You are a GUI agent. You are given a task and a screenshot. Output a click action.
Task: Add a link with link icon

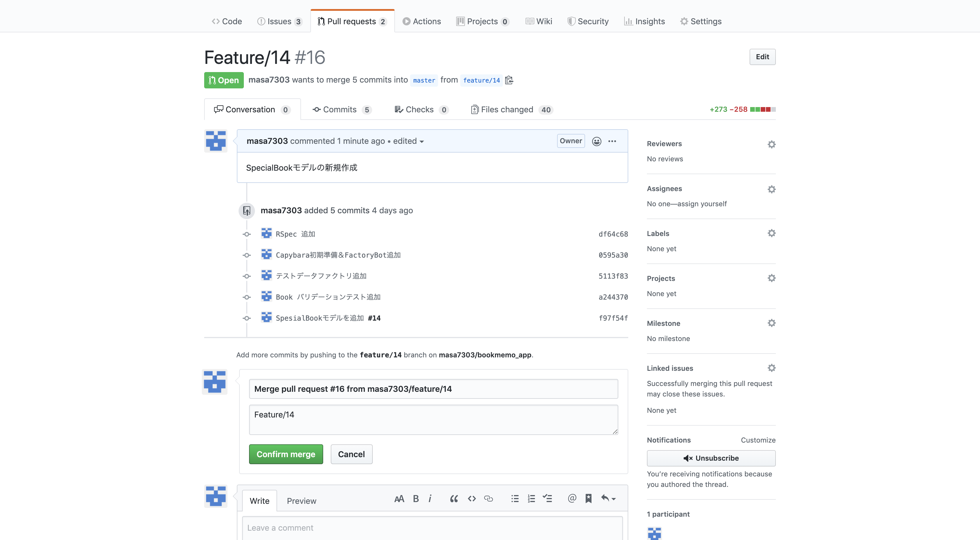489,499
